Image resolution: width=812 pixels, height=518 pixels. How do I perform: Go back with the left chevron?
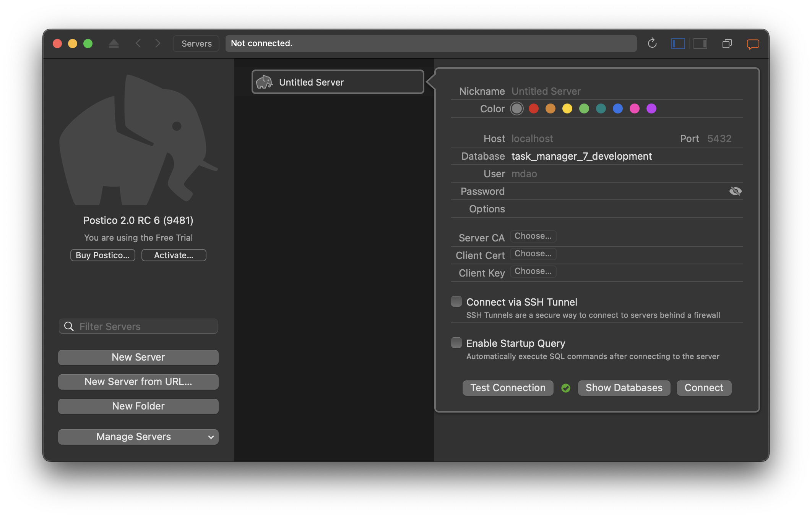coord(138,44)
